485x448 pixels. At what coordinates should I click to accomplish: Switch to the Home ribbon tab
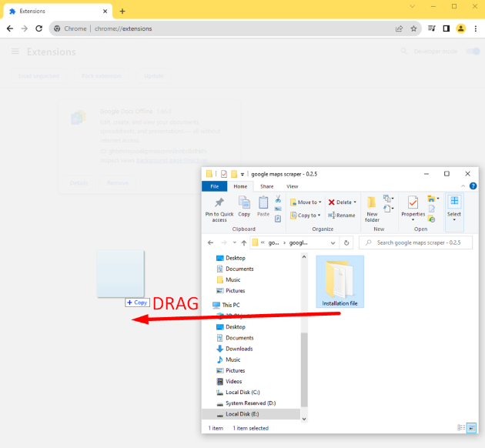click(x=240, y=186)
